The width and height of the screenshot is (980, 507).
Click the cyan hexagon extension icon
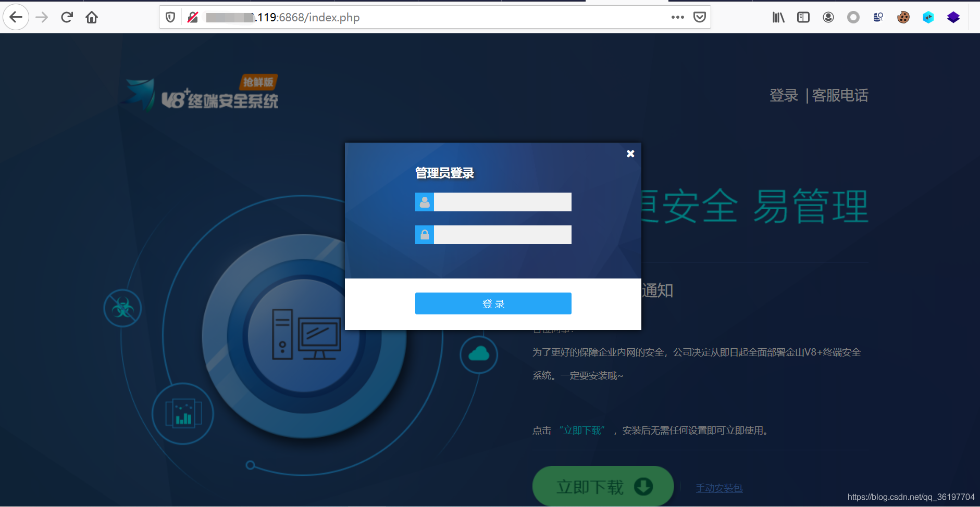[x=928, y=17]
